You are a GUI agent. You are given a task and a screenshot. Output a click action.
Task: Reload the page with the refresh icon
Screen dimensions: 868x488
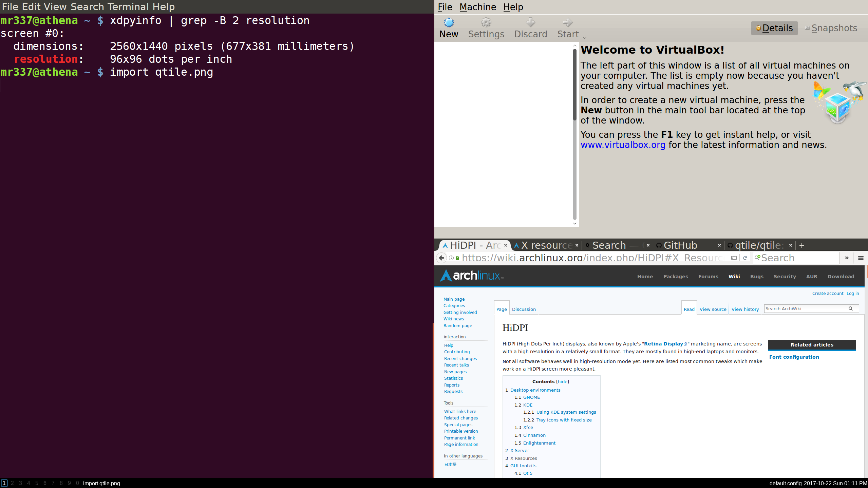click(x=745, y=258)
